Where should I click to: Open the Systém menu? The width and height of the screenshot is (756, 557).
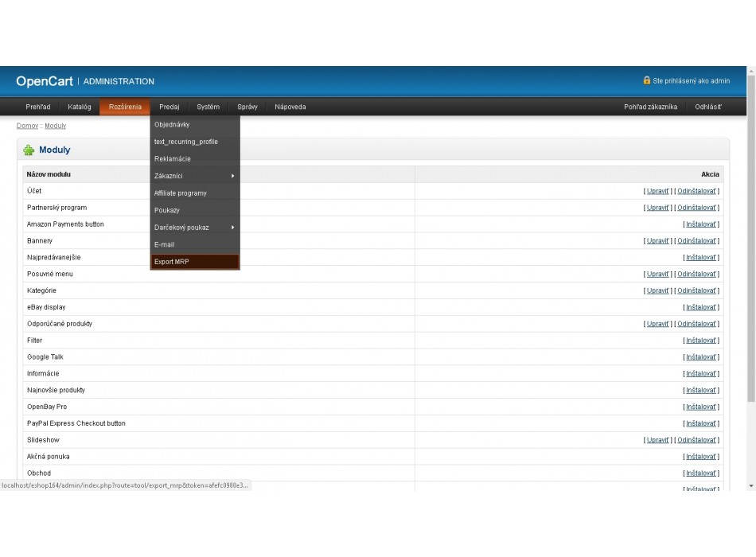[208, 107]
